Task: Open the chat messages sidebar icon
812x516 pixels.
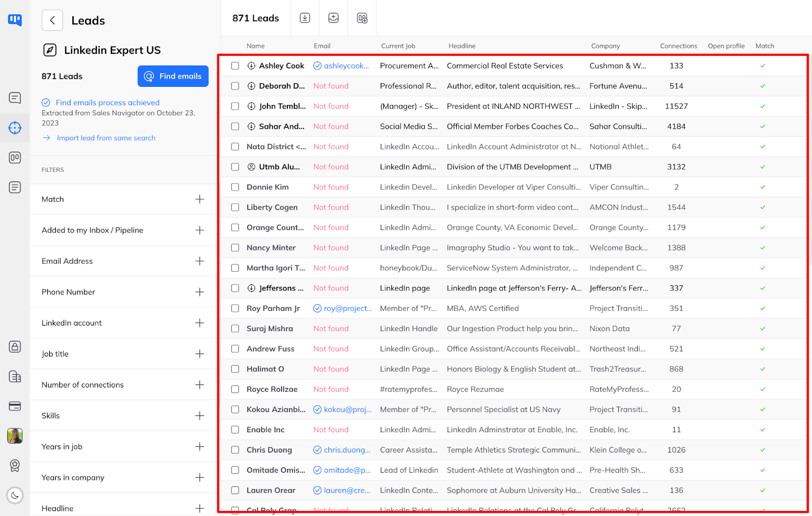Action: 15,98
